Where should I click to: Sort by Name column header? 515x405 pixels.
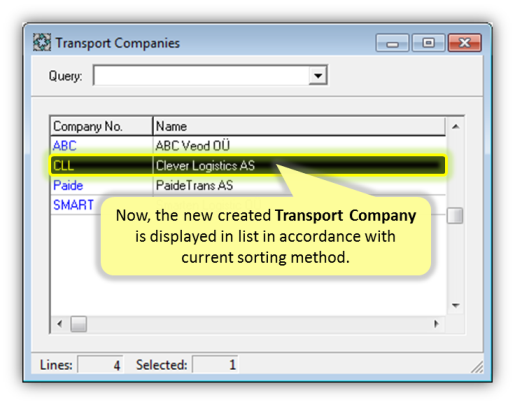pos(299,126)
